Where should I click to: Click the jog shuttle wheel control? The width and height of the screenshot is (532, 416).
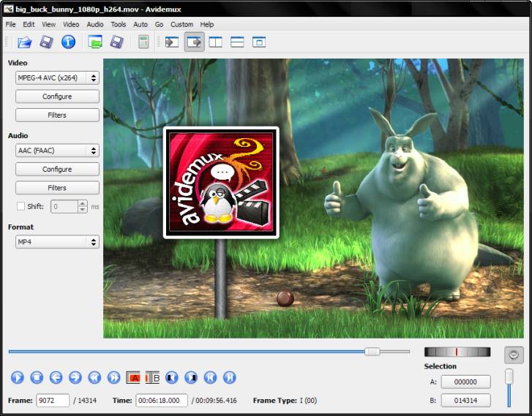pyautogui.click(x=457, y=352)
